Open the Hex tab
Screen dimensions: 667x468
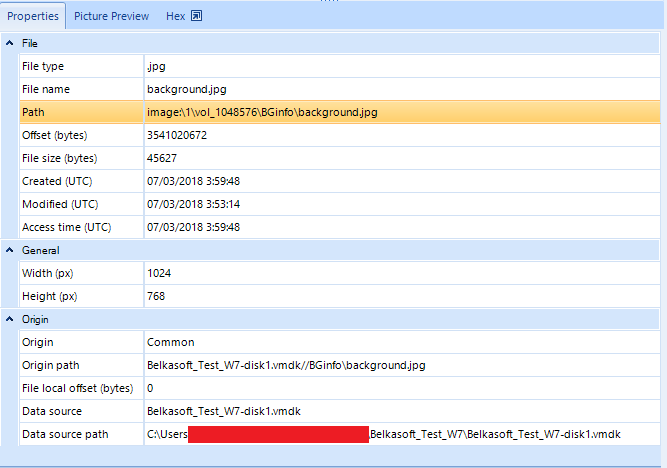tap(175, 16)
